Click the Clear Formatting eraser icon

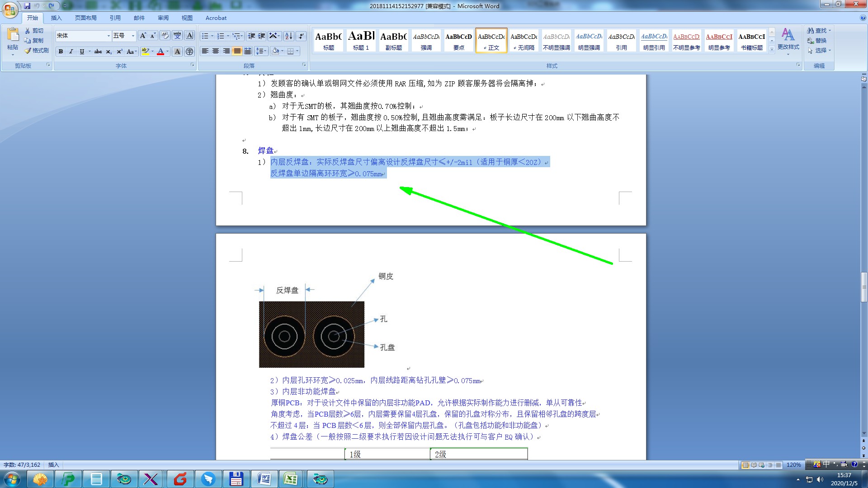tap(165, 36)
